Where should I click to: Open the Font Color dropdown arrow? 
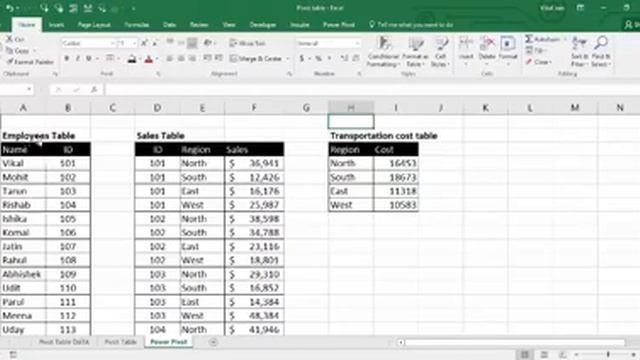(x=157, y=59)
